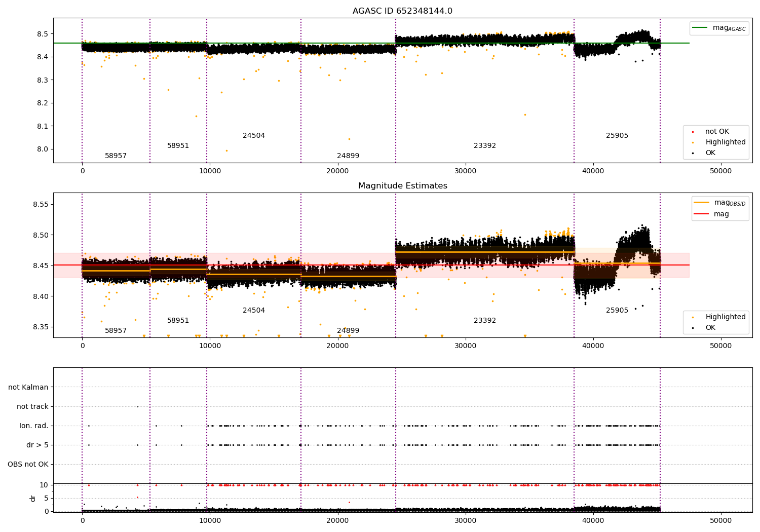Click the 'not track' axis label
This screenshot has height=532, width=760.
tap(32, 406)
